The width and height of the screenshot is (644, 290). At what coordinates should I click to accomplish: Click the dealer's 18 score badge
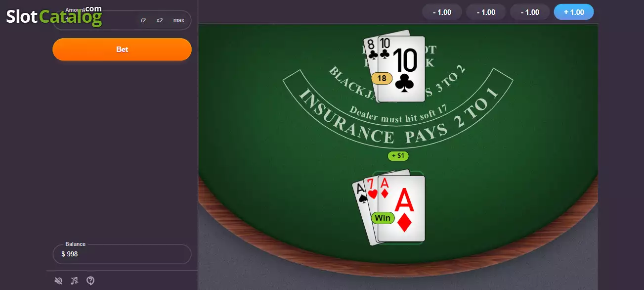(x=382, y=78)
